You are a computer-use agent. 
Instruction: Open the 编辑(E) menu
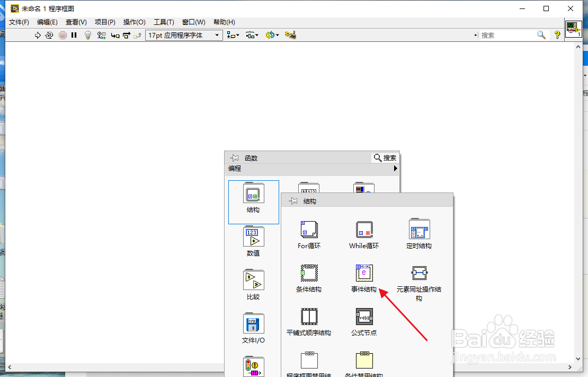click(x=47, y=22)
